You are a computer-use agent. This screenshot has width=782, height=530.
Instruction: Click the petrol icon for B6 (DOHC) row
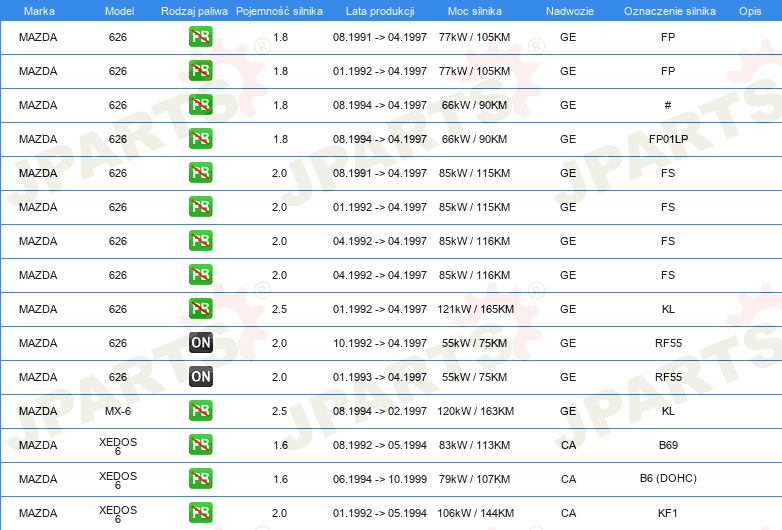200,478
